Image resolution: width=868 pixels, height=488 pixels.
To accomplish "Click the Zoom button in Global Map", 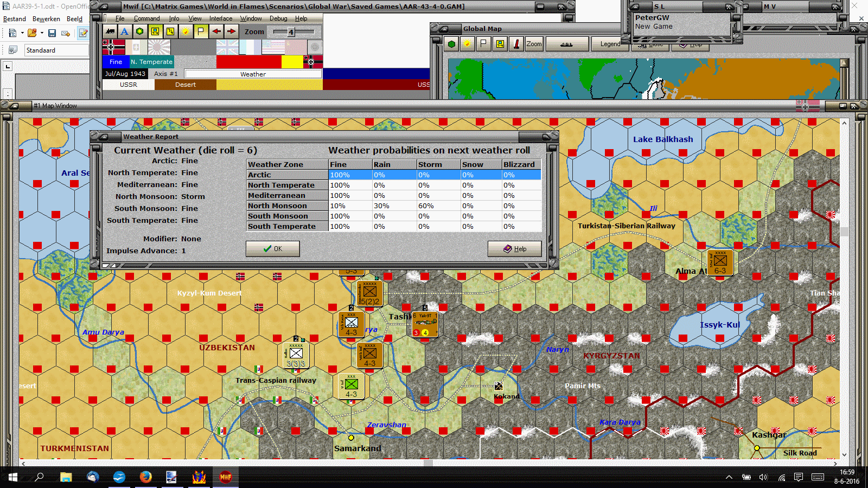I will tap(534, 44).
